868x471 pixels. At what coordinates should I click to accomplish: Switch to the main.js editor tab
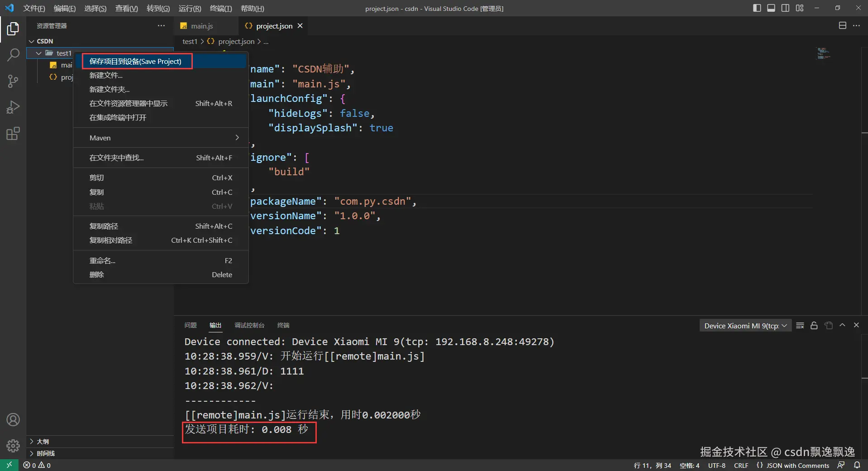[x=206, y=26]
